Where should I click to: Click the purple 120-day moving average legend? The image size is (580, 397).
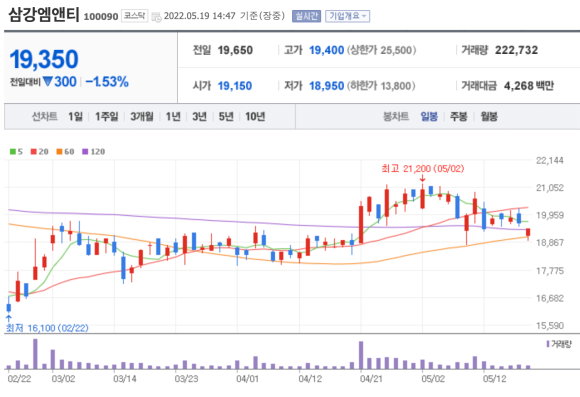pos(94,151)
